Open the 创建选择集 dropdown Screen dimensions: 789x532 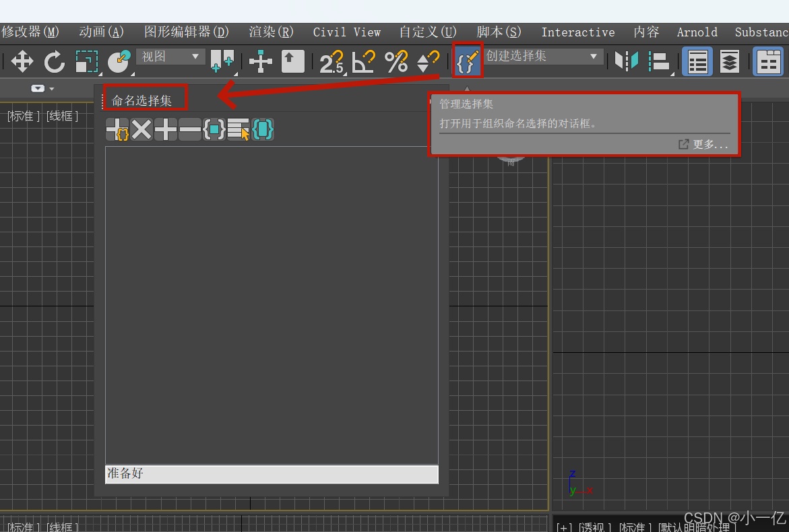tap(543, 56)
